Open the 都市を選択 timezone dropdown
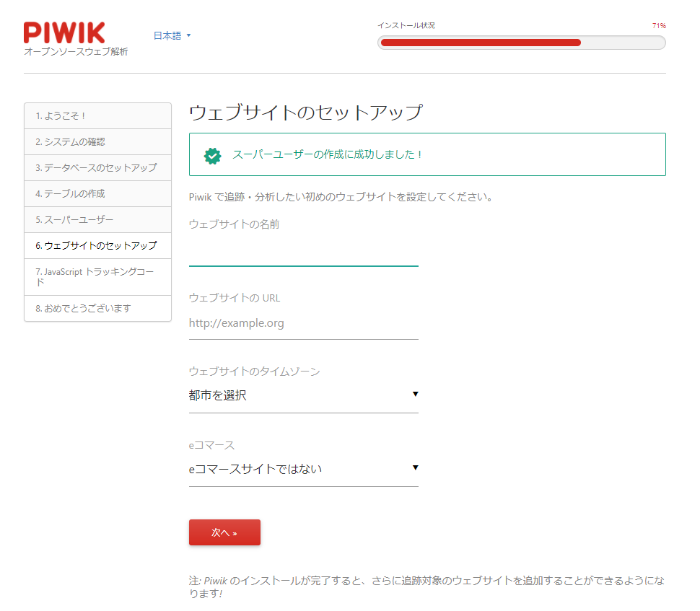The width and height of the screenshot is (700, 611). (304, 395)
